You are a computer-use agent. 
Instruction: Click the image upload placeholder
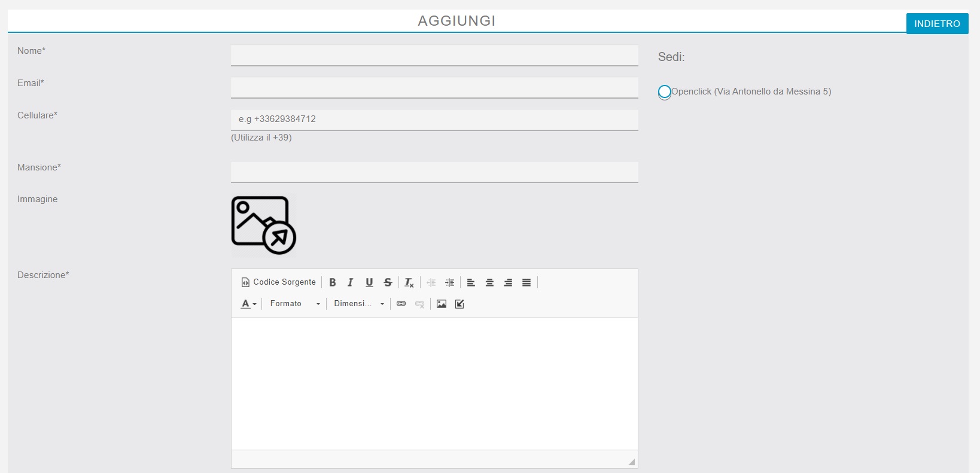(263, 225)
